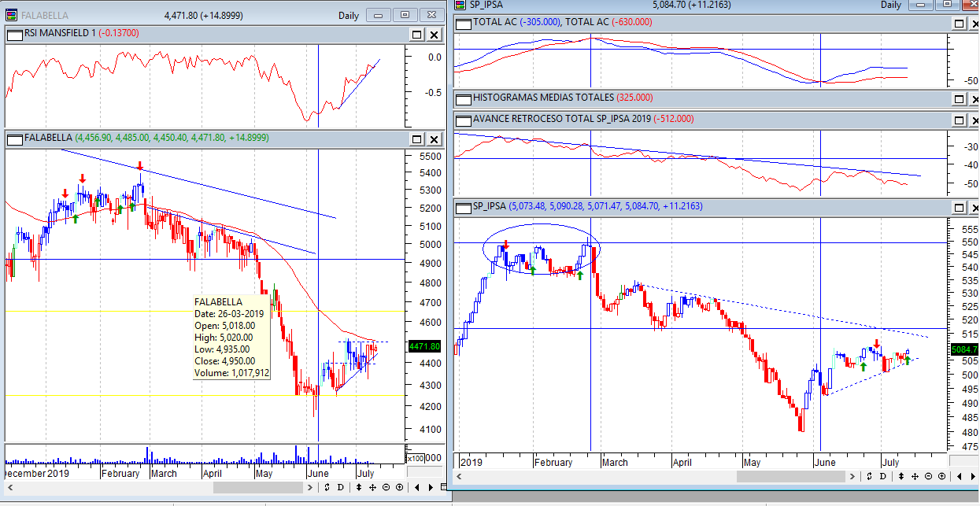Screen dimensions: 980x506
Task: Click the x100 volume scale label
Action: [416, 458]
